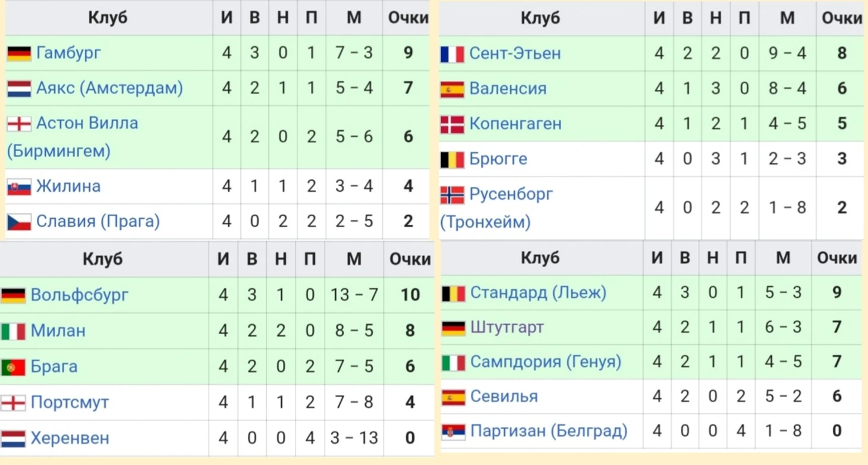Click the Norwegian flag next to Русенборг
Viewport: 868px width, 465px height.
452,195
